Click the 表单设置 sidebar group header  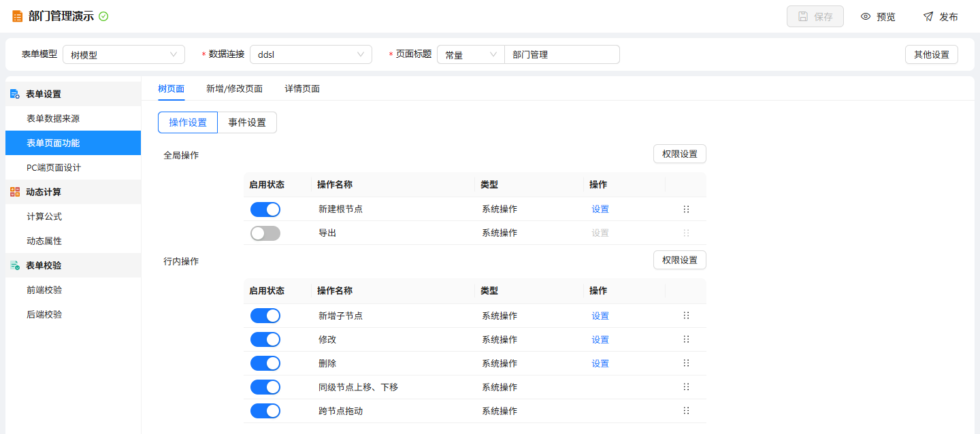point(73,94)
